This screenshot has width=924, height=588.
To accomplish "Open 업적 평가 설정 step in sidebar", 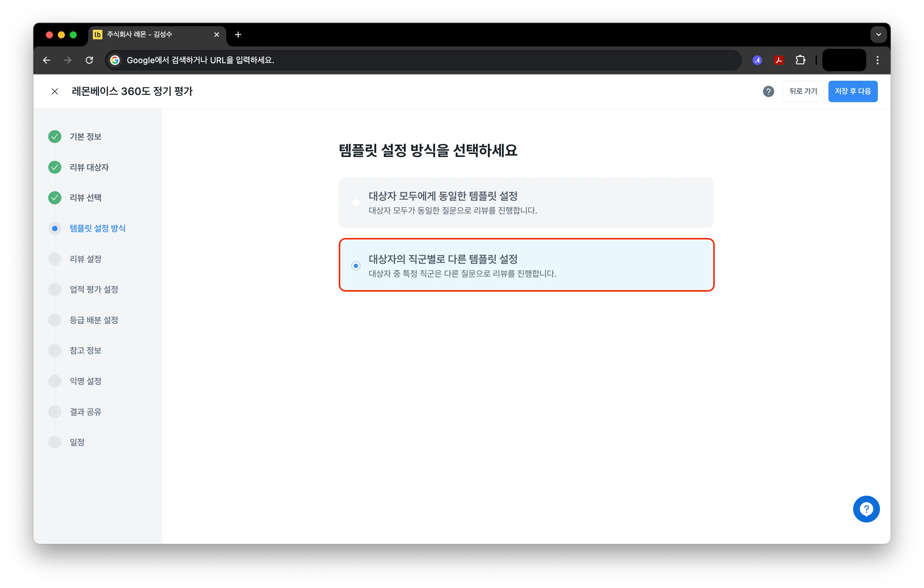I will [94, 290].
